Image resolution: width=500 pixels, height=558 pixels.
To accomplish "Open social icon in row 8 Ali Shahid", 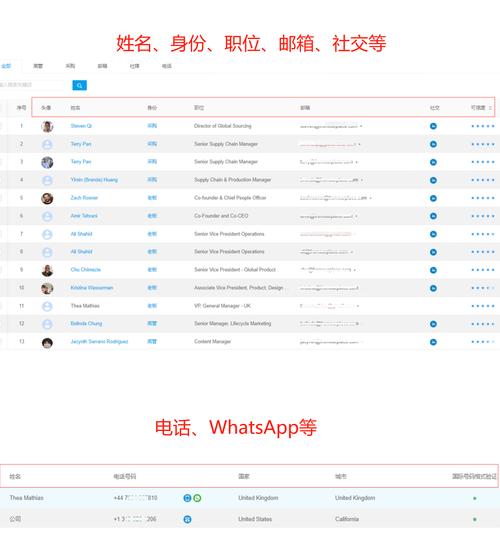I will (433, 252).
